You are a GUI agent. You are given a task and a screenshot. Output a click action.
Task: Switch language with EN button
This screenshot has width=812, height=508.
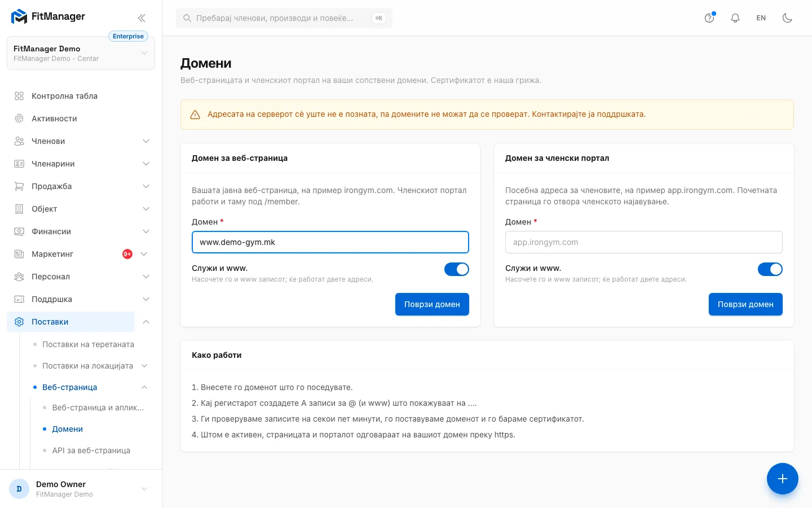(x=761, y=18)
